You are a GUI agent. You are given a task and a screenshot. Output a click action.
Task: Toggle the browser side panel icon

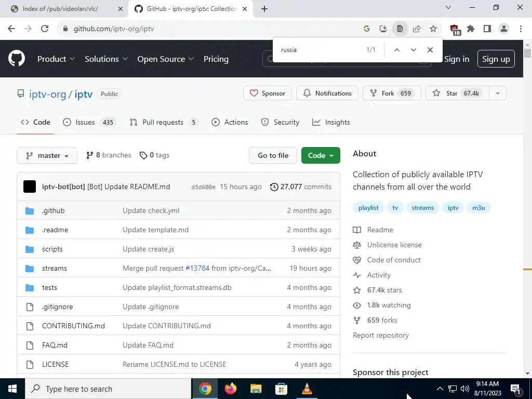tap(487, 29)
